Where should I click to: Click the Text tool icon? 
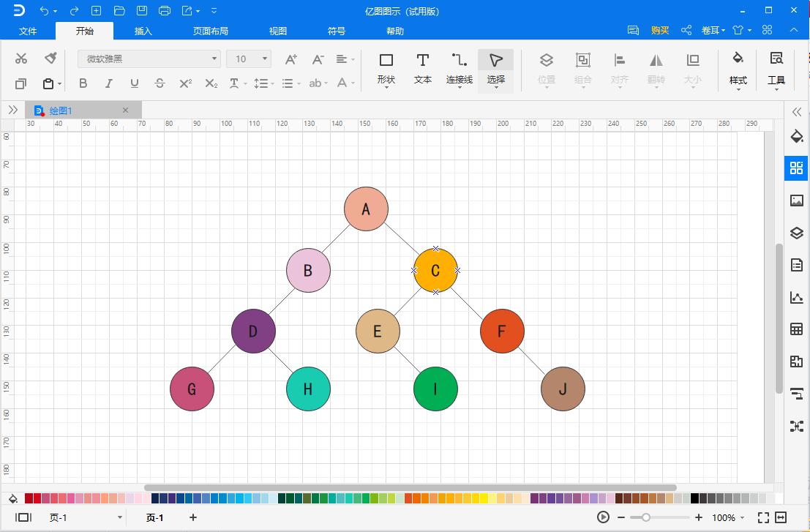click(x=422, y=67)
